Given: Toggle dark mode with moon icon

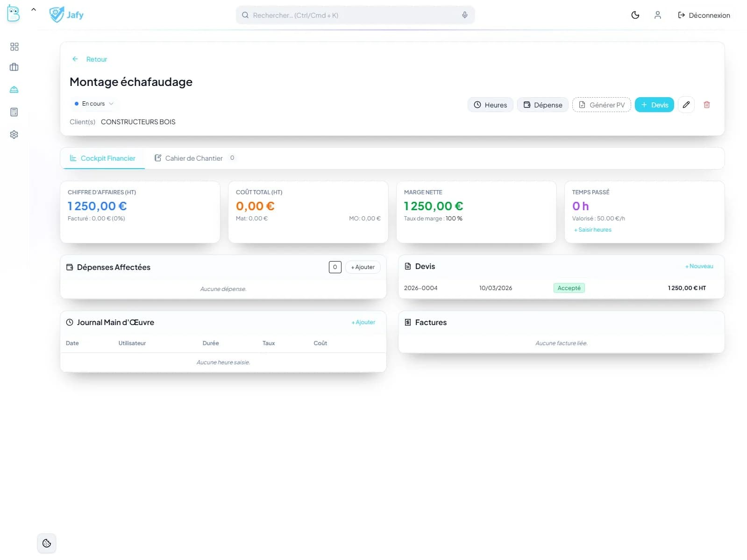Looking at the screenshot, I should [635, 15].
